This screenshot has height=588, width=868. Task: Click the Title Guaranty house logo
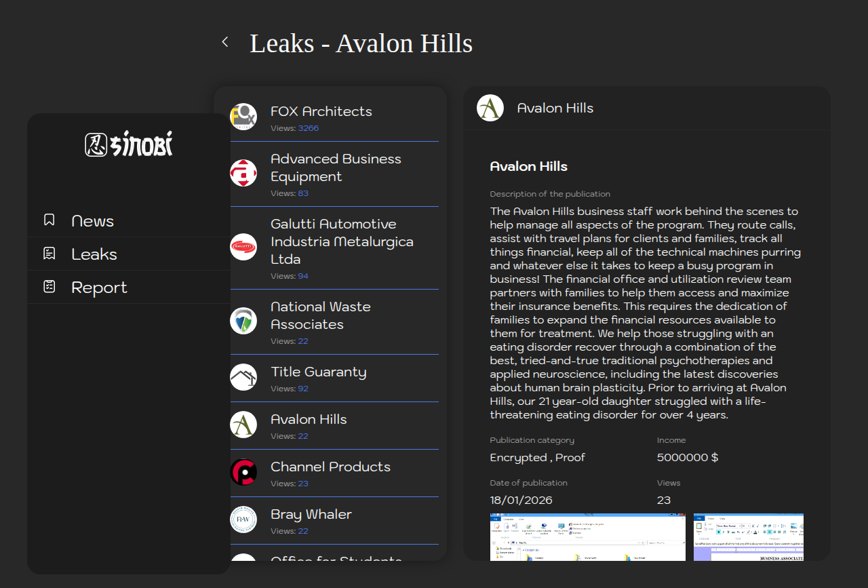tap(243, 377)
